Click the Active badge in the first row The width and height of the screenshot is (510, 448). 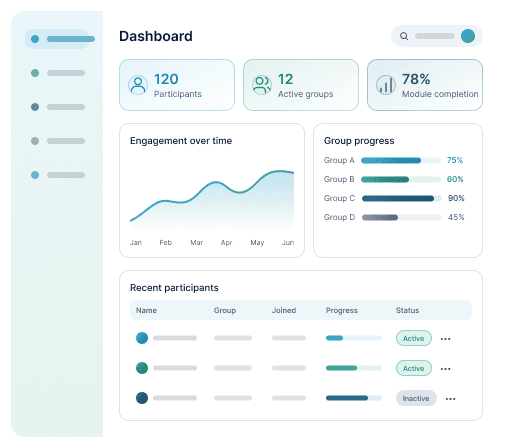point(414,338)
